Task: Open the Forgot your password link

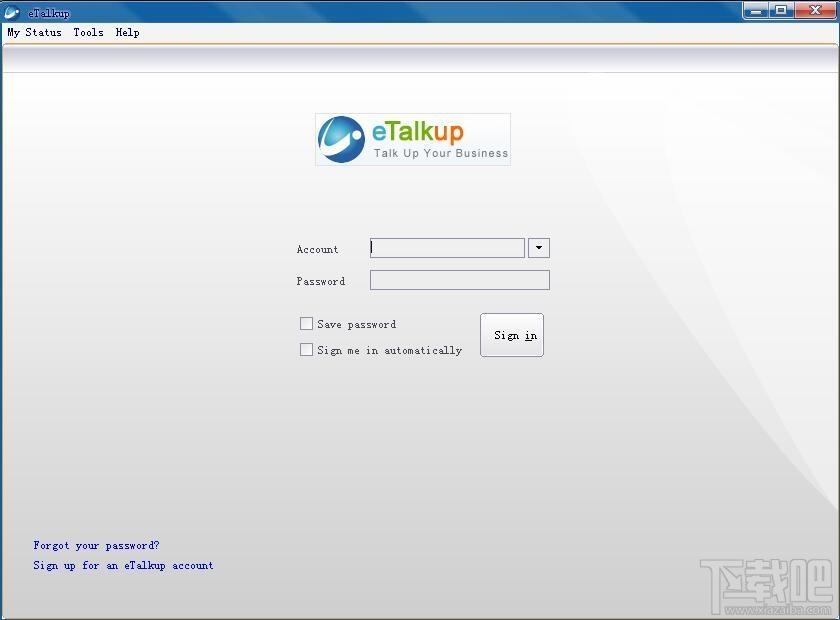Action: point(96,546)
